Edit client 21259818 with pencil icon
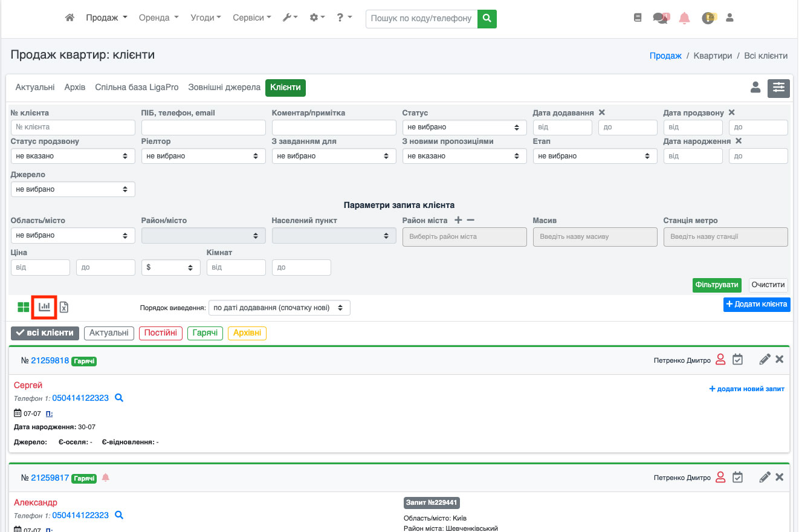The image size is (799, 532). [765, 360]
